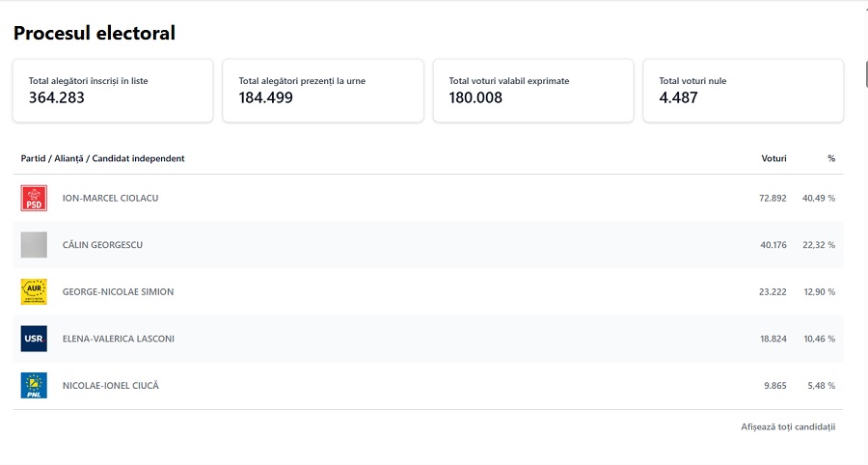
Task: Open the Total voturi valabil exprimate card
Action: (532, 91)
